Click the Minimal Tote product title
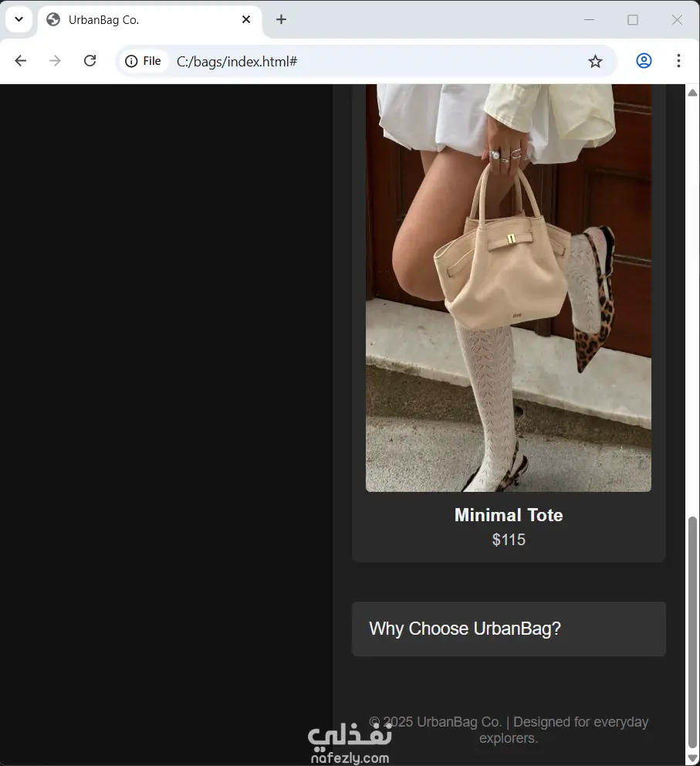Viewport: 700px width, 766px height. coord(509,515)
